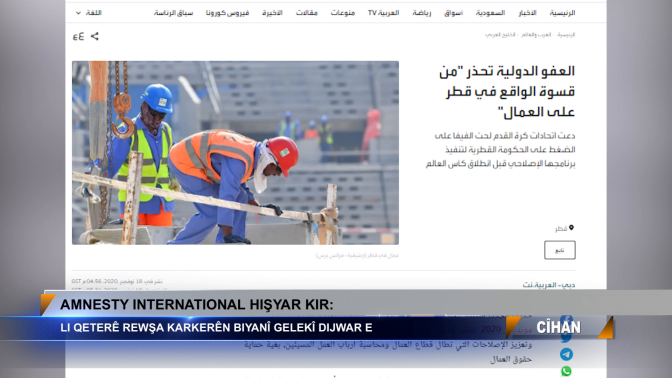
Task: Open the منوعات section
Action: 342,13
